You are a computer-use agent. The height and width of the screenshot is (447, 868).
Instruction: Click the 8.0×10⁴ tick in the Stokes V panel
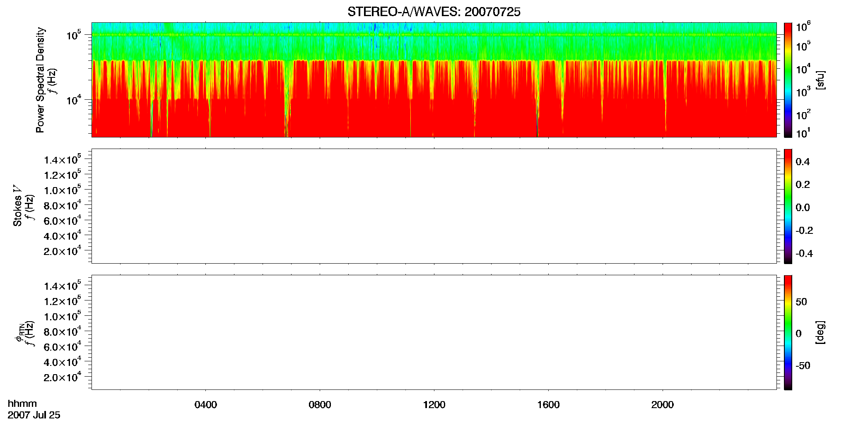point(63,205)
